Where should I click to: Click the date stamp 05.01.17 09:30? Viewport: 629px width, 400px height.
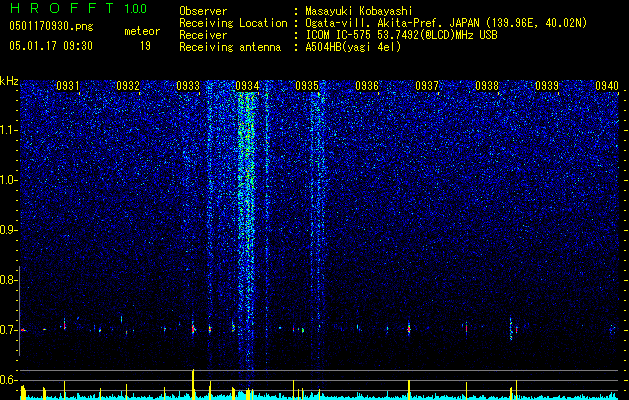(51, 46)
